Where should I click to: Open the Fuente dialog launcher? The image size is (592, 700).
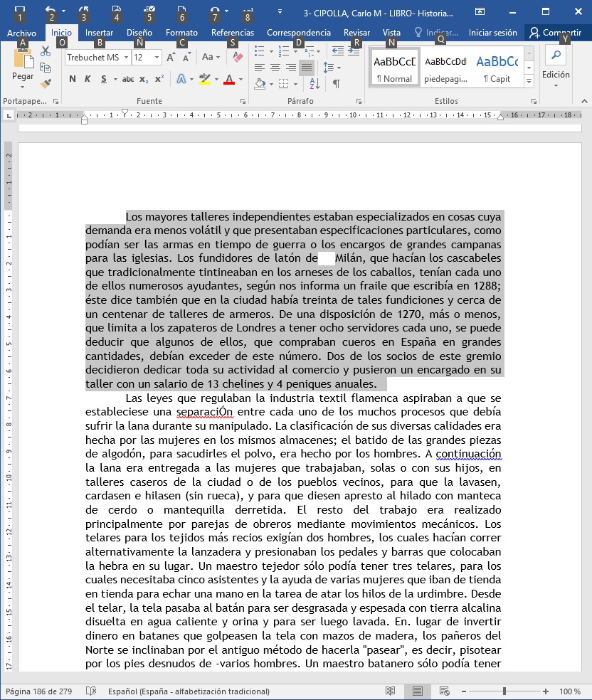(243, 101)
